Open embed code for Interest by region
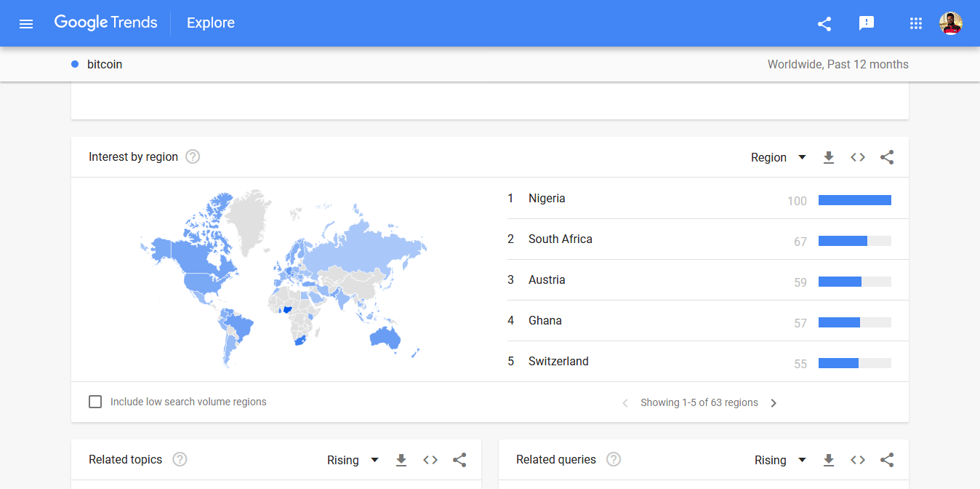The image size is (980, 489). 858,157
